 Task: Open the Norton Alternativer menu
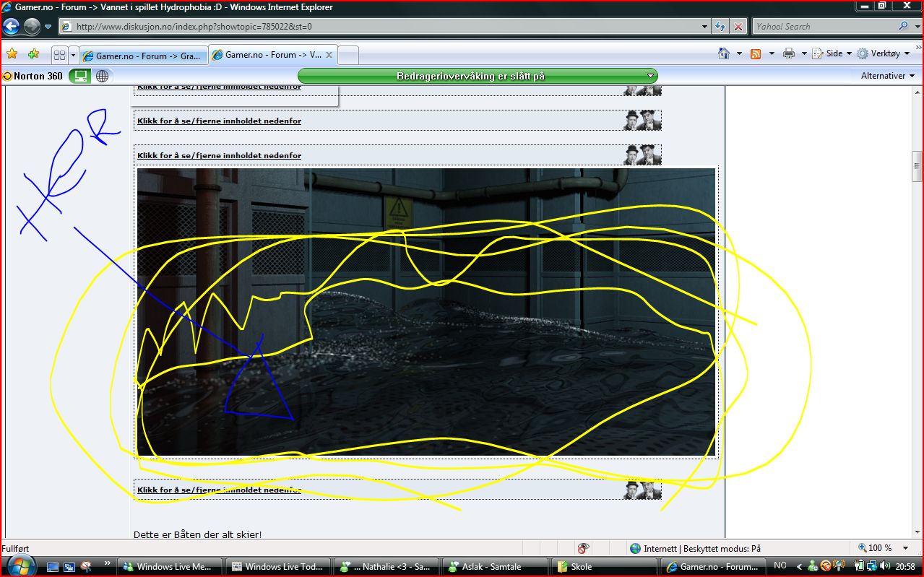887,76
